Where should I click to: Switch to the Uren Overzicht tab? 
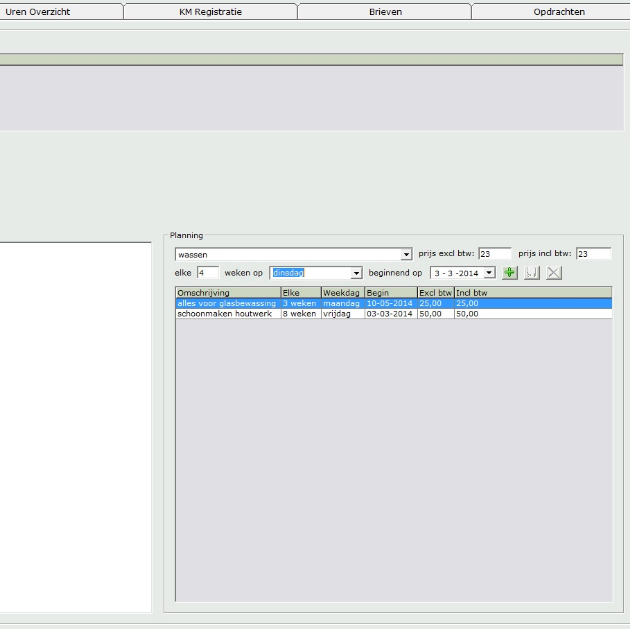coord(38,12)
